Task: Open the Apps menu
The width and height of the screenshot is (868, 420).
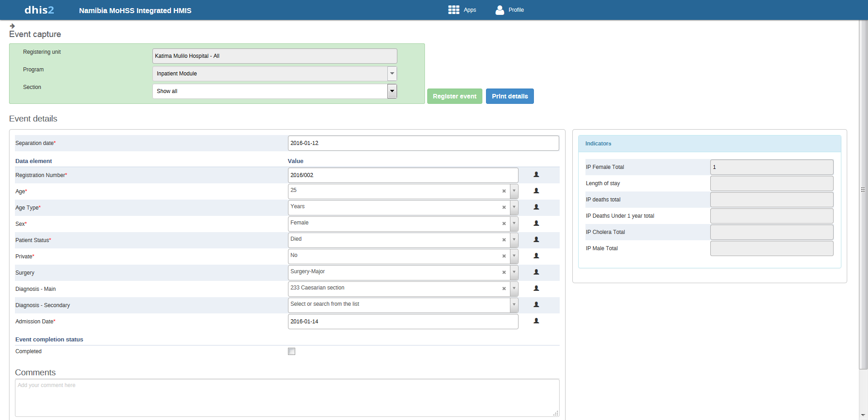Action: point(462,10)
